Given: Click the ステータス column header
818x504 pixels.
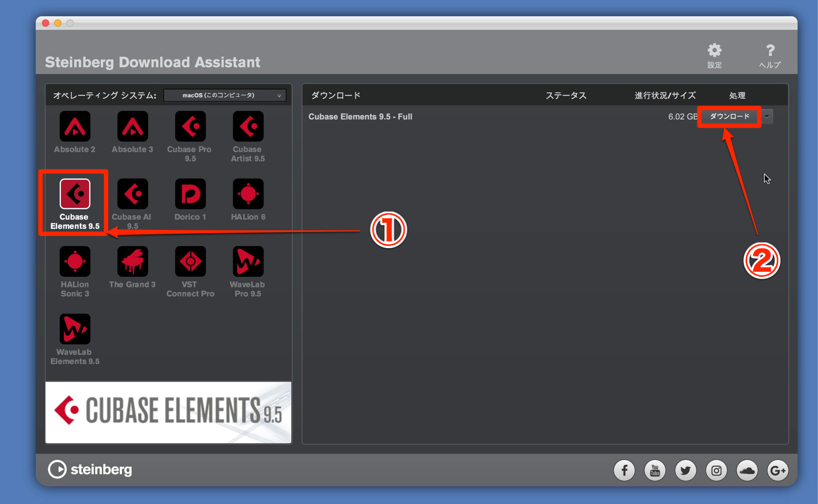Looking at the screenshot, I should tap(566, 95).
